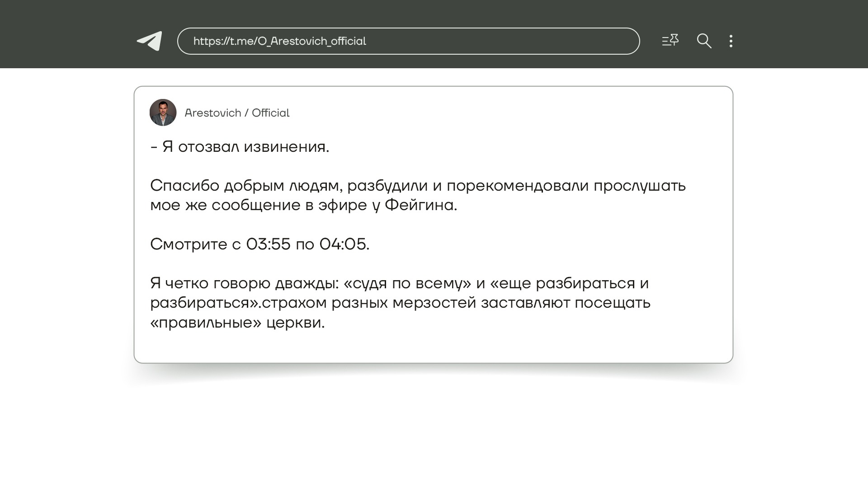Click the 04:05 timestamp in the post
Screen dimensions: 868x488
pyautogui.click(x=343, y=244)
